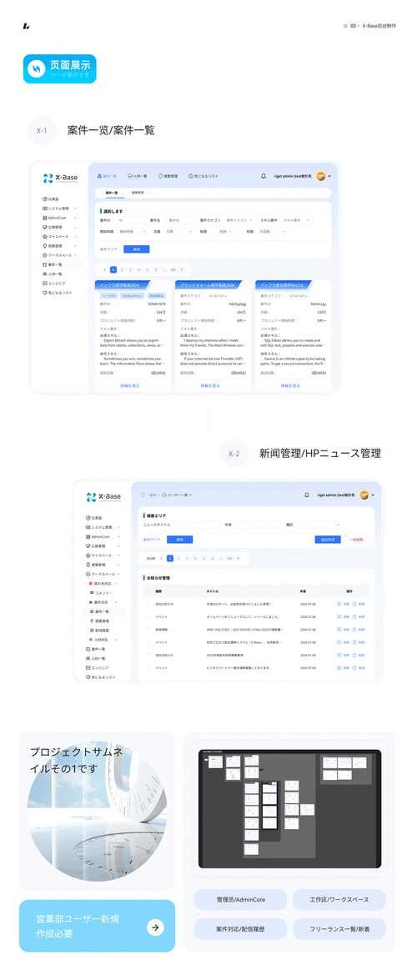The height and width of the screenshot is (980, 417).
Task: Click the round arrow icon on 営業部ユーザー新規作成必要 card
Action: (x=156, y=927)
